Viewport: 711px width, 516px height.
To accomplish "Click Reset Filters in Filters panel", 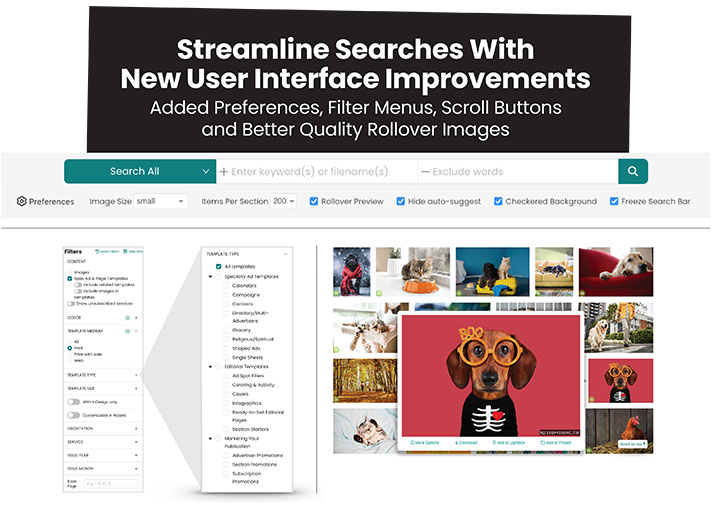I will [109, 251].
